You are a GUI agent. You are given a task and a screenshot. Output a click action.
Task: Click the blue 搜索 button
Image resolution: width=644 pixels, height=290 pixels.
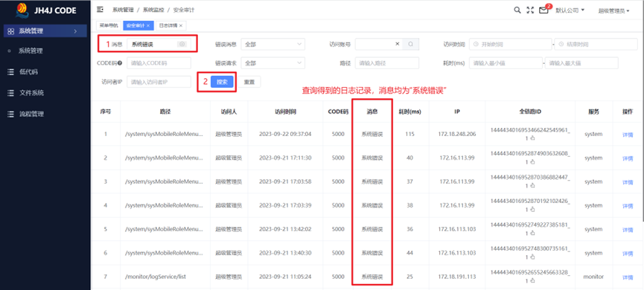tap(222, 82)
